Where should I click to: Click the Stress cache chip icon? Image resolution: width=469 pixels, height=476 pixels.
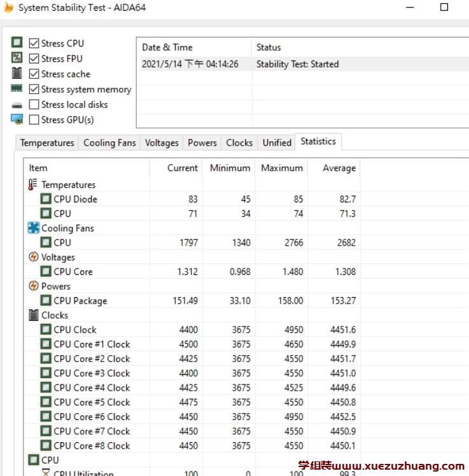tap(17, 73)
